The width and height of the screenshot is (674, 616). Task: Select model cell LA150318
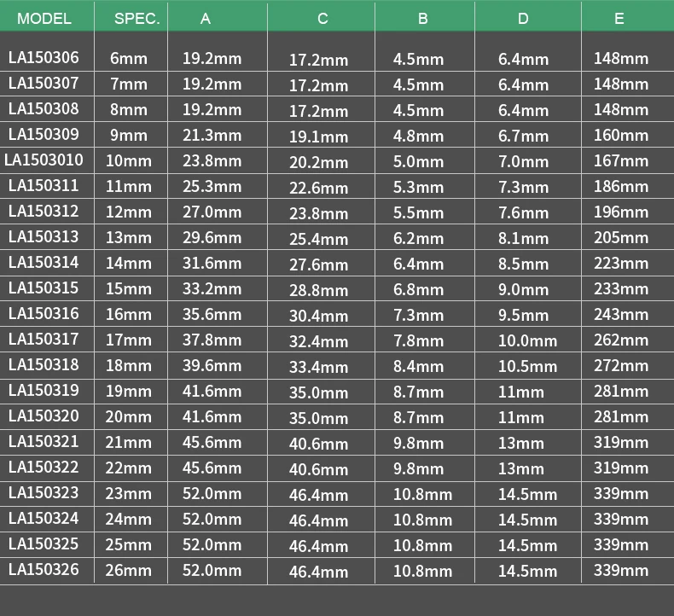(x=44, y=365)
